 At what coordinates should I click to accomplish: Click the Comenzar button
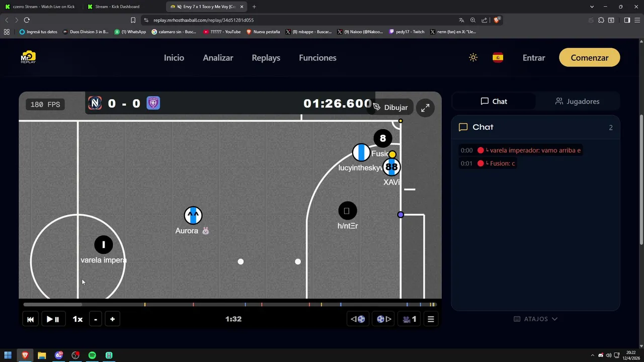point(590,58)
